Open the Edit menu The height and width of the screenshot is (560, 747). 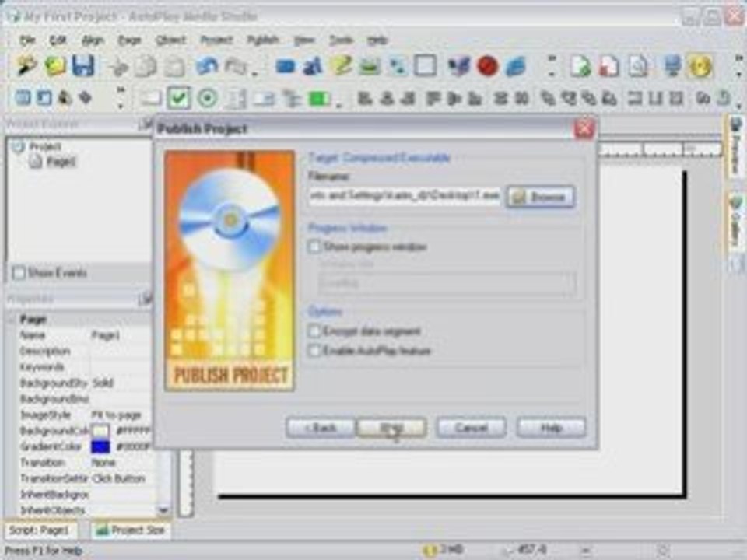tap(58, 40)
